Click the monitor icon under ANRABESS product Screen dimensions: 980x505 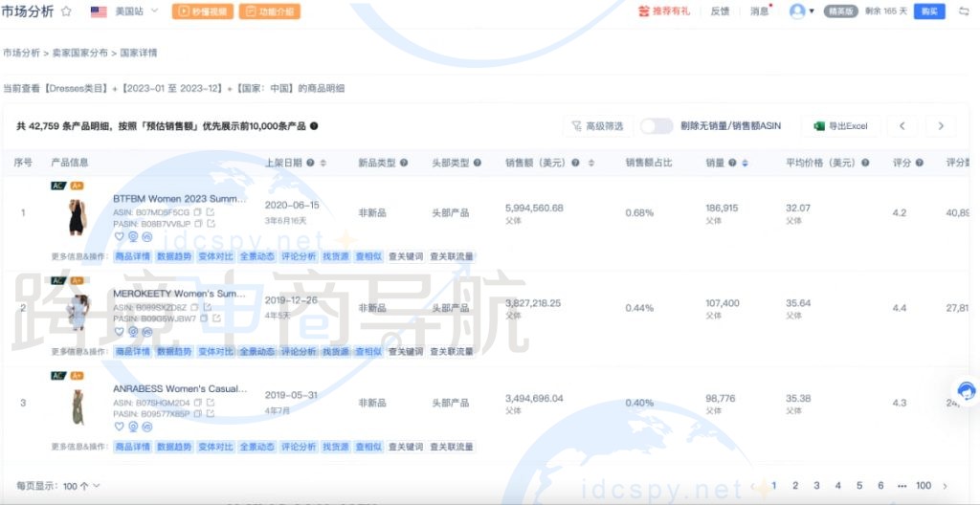[133, 427]
